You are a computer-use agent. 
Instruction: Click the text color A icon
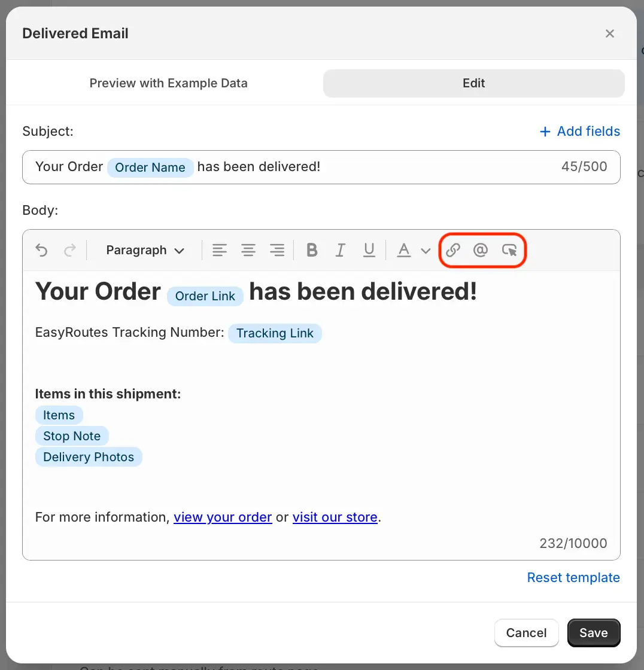403,250
